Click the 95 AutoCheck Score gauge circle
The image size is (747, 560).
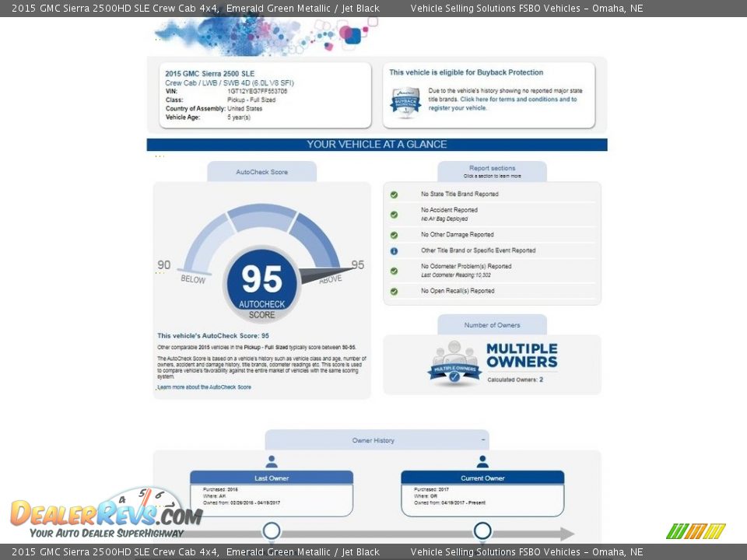coord(261,285)
